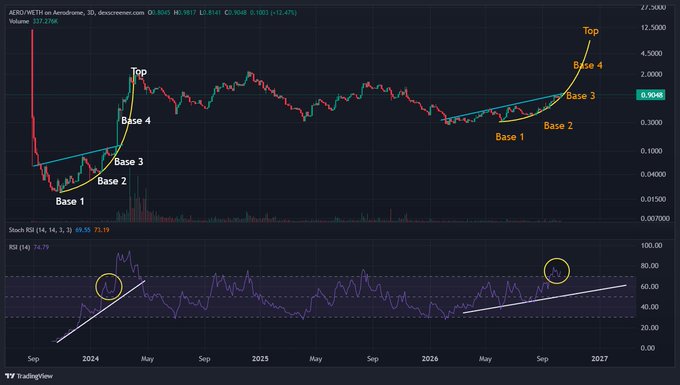Click the orange Stoch RSI value 73.19
Viewport: 680px width, 385px height.
[x=101, y=230]
